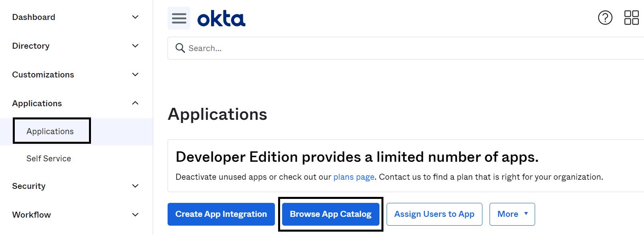Select Applications section header in sidebar
The width and height of the screenshot is (644, 252).
coord(37,103)
